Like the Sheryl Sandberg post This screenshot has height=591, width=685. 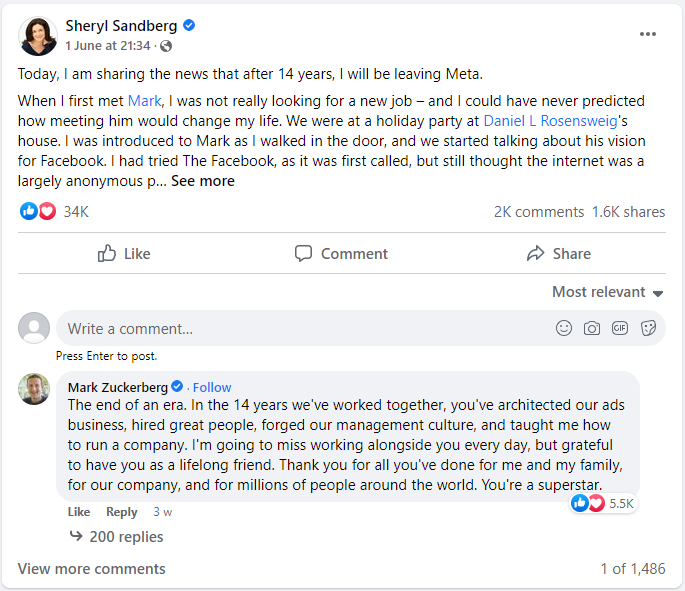tap(124, 254)
